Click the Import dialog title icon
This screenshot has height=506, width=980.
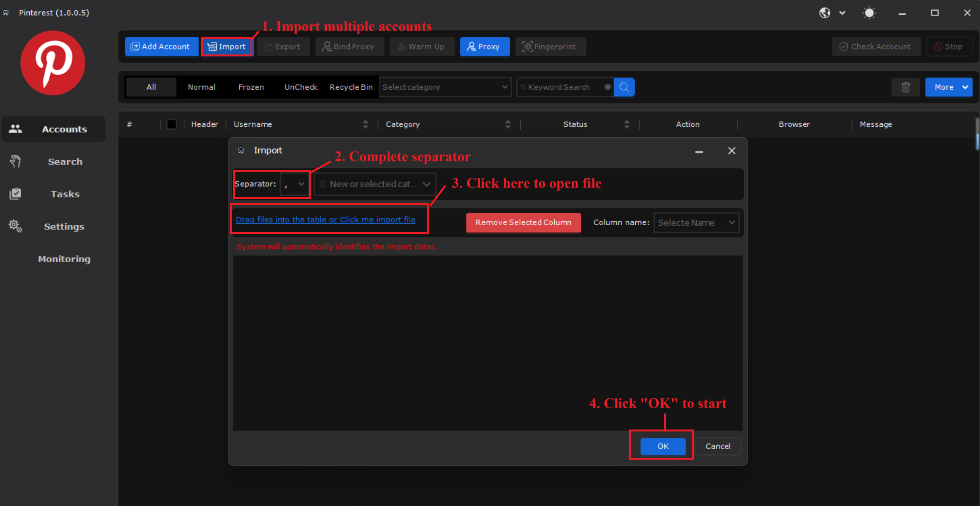(241, 150)
